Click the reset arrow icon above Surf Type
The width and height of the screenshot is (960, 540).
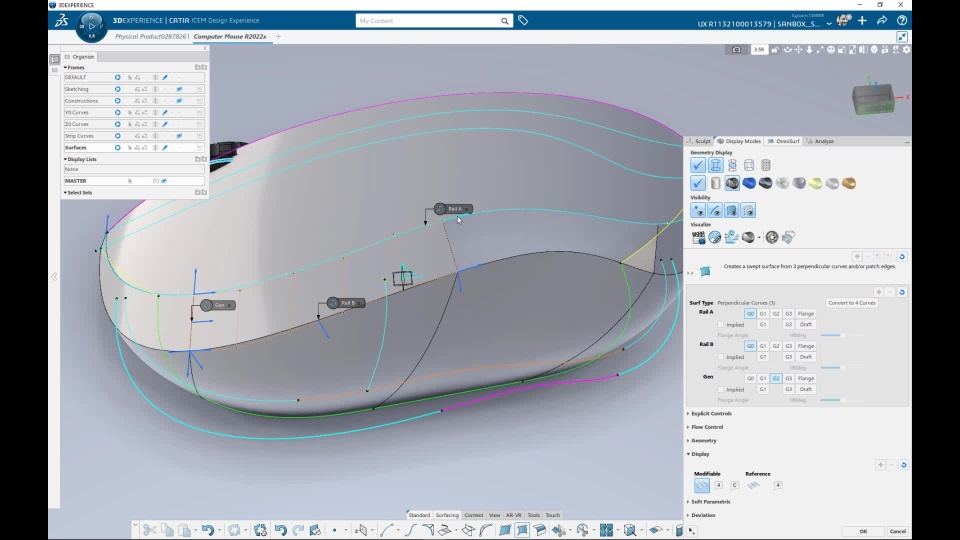(902, 292)
